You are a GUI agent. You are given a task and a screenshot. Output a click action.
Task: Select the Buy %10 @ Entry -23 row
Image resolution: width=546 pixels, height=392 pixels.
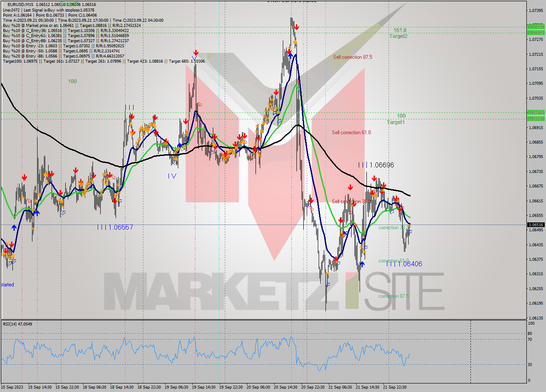click(64, 46)
